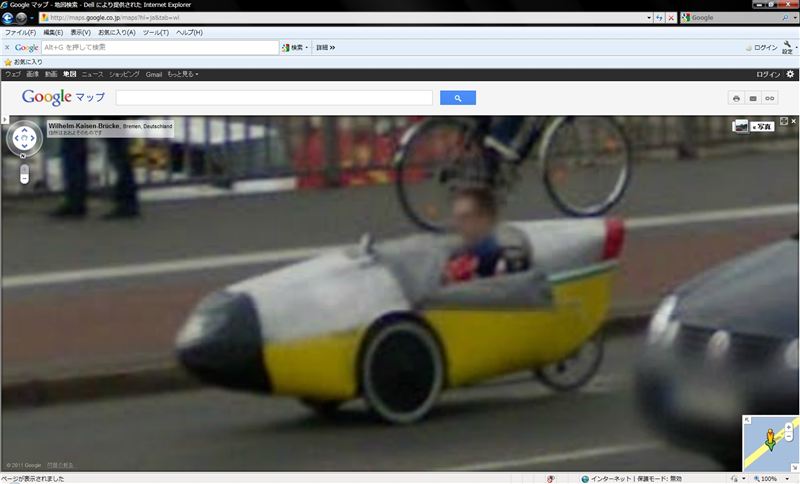
Task: Close Street View with the x icon
Action: 793,121
